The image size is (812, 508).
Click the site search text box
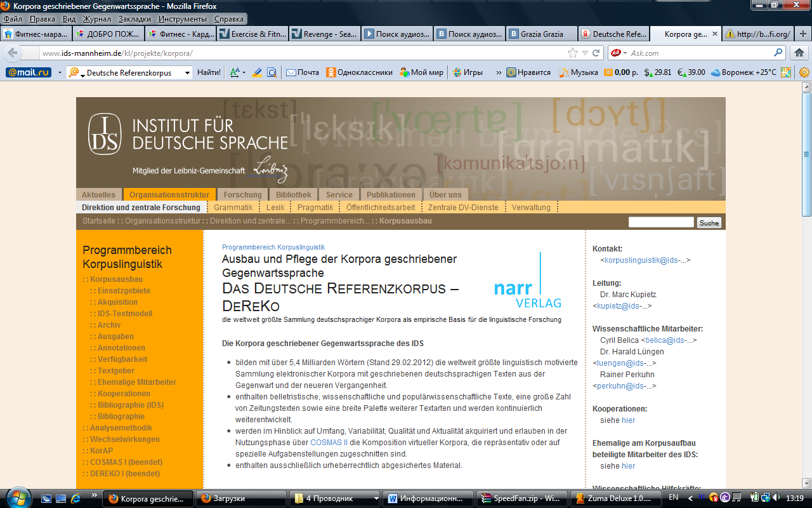(x=661, y=222)
